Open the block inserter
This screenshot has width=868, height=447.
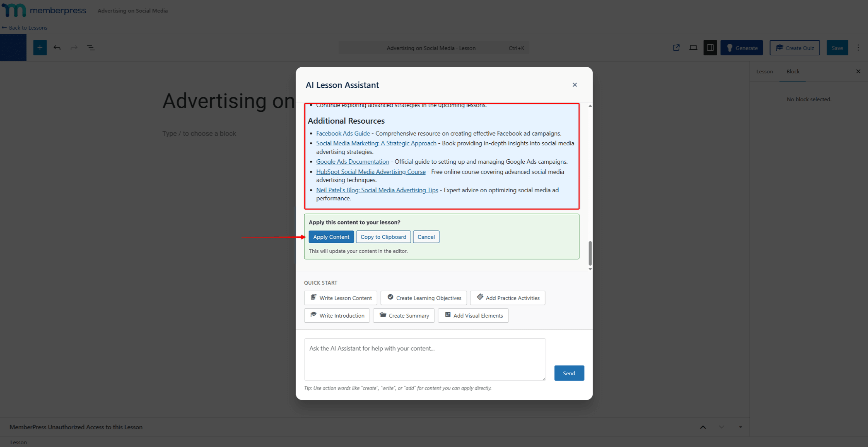point(40,48)
